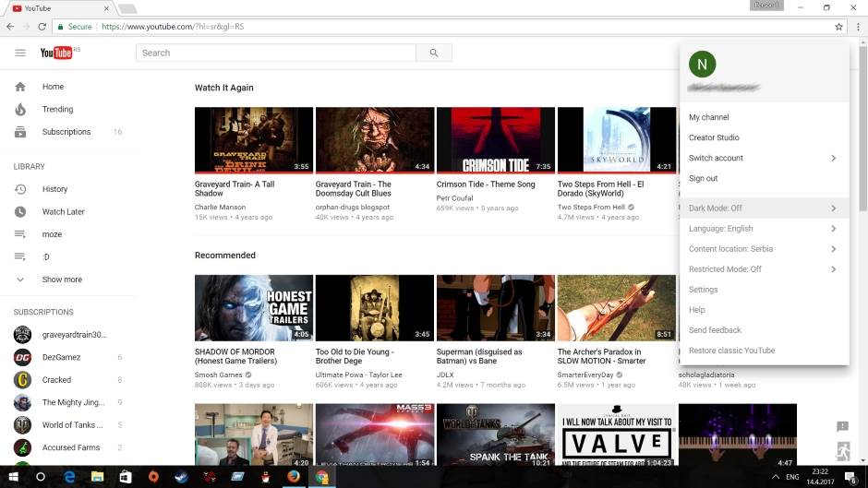868x488 pixels.
Task: Bookmark this page with star
Action: (838, 26)
